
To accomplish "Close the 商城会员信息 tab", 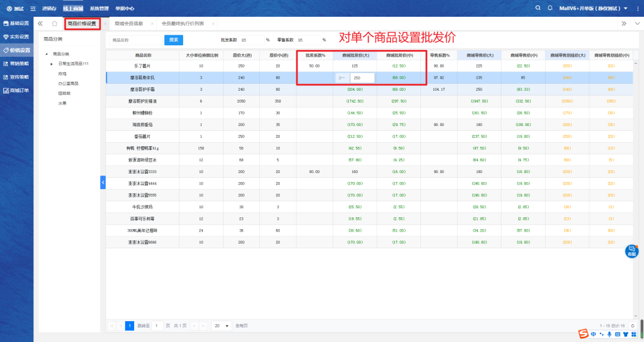I will tap(152, 24).
